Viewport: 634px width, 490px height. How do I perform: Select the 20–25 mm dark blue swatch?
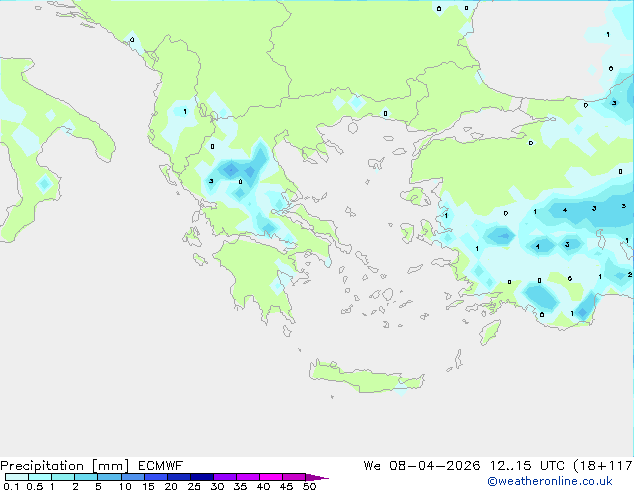point(179,477)
